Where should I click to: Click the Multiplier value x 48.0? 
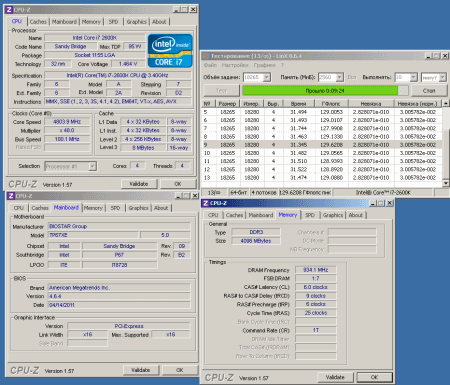67,131
